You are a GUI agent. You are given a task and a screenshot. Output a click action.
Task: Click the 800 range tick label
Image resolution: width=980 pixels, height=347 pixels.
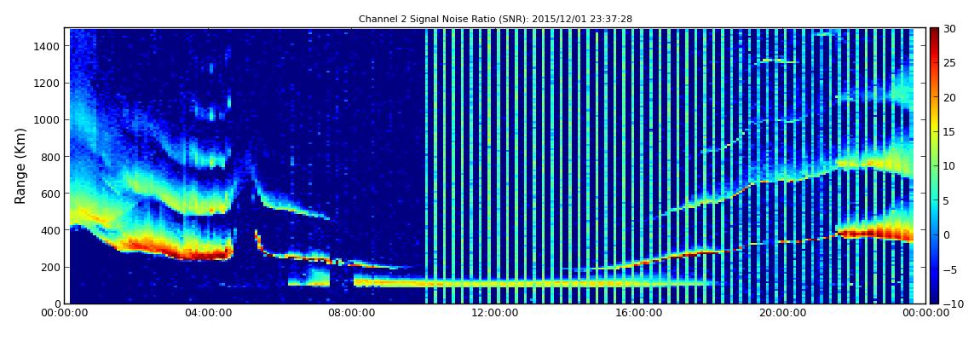(50, 157)
